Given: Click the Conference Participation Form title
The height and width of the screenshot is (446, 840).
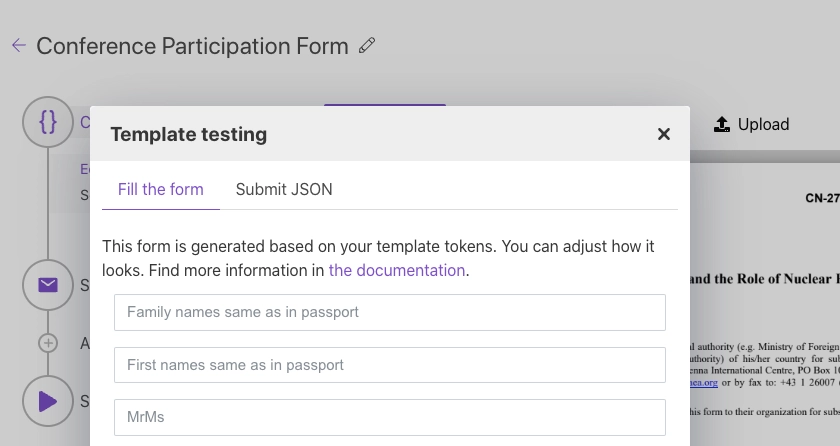Looking at the screenshot, I should (192, 46).
